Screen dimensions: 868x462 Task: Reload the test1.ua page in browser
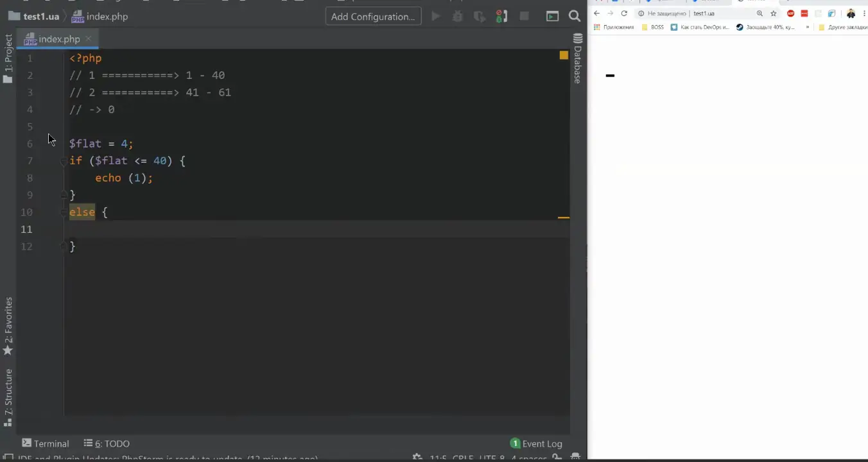tap(623, 13)
